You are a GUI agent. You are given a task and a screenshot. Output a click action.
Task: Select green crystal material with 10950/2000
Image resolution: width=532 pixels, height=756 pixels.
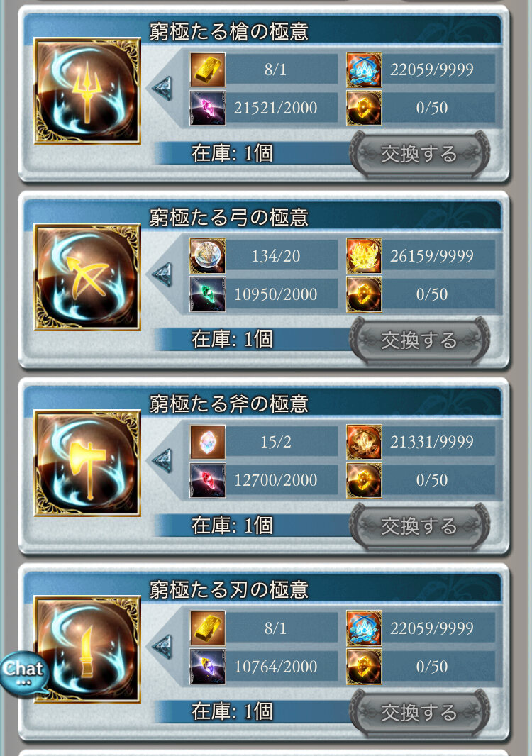coord(207,294)
